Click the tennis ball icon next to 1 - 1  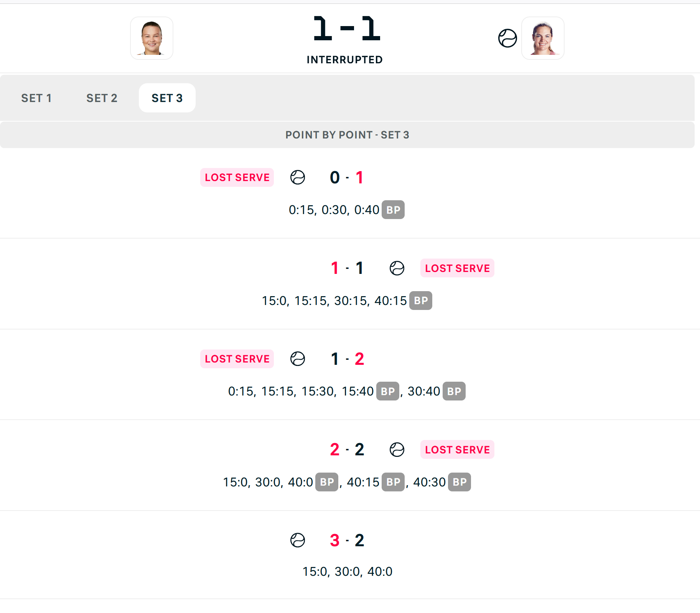coord(397,268)
